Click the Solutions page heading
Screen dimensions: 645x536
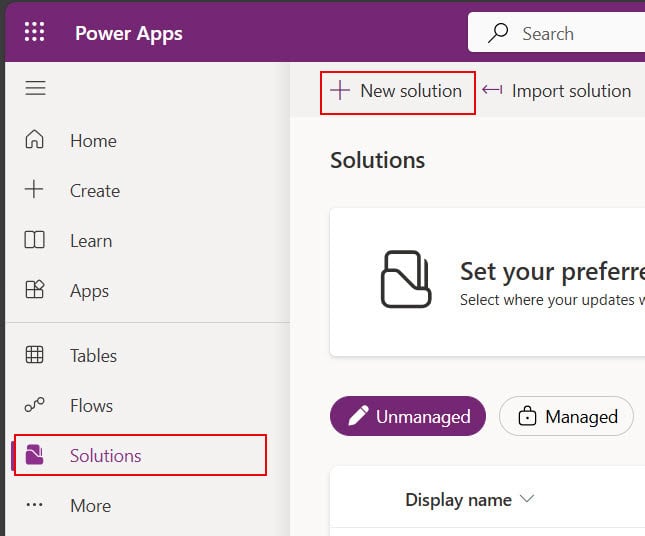(378, 160)
